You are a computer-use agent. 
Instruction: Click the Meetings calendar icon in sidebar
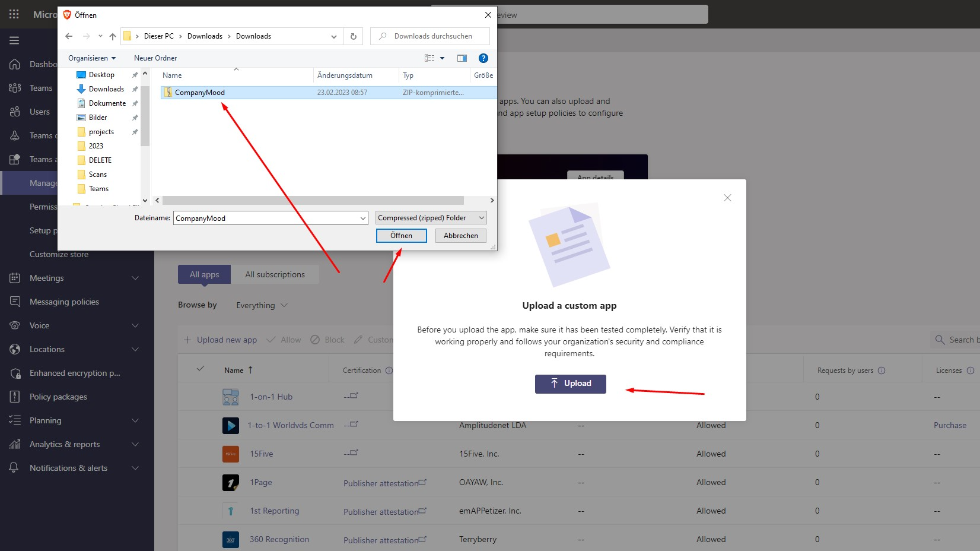pyautogui.click(x=15, y=278)
